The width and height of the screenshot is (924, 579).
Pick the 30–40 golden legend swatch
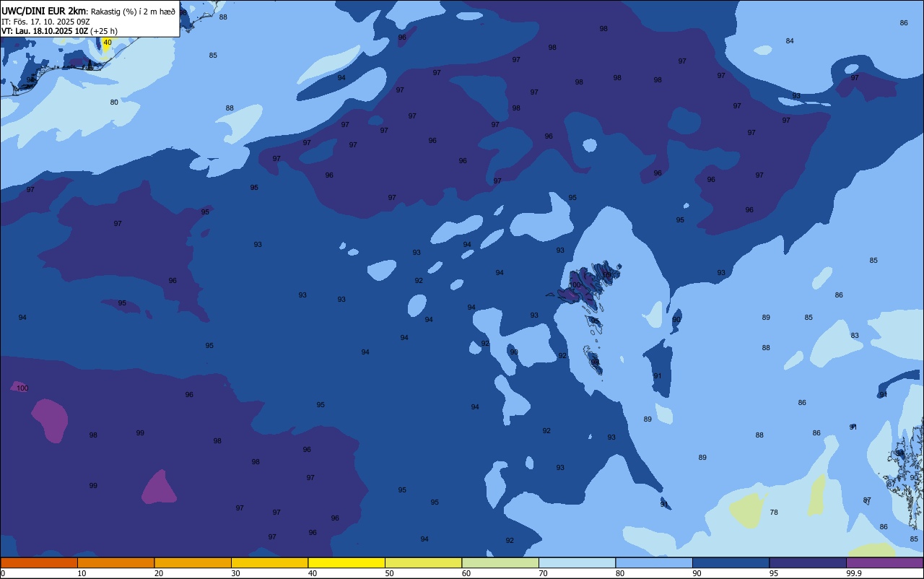click(x=269, y=562)
